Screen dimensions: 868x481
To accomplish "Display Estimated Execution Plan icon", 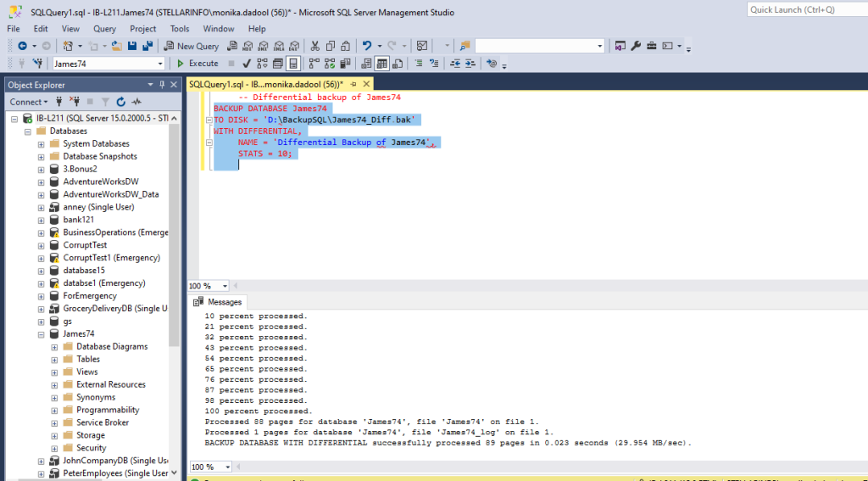I will pos(262,64).
